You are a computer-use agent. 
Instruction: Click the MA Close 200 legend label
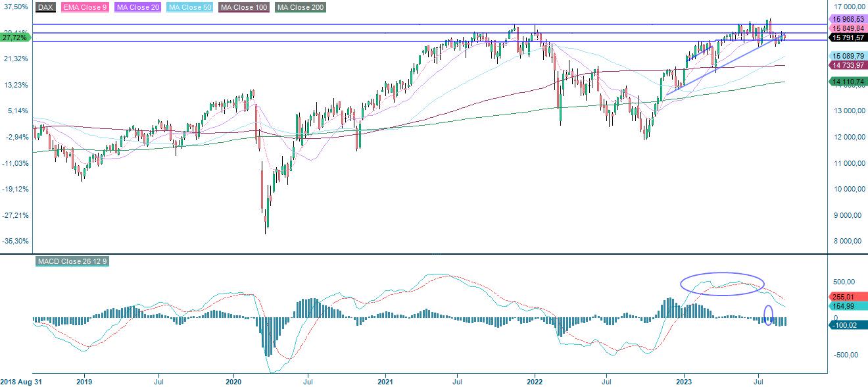coord(300,7)
